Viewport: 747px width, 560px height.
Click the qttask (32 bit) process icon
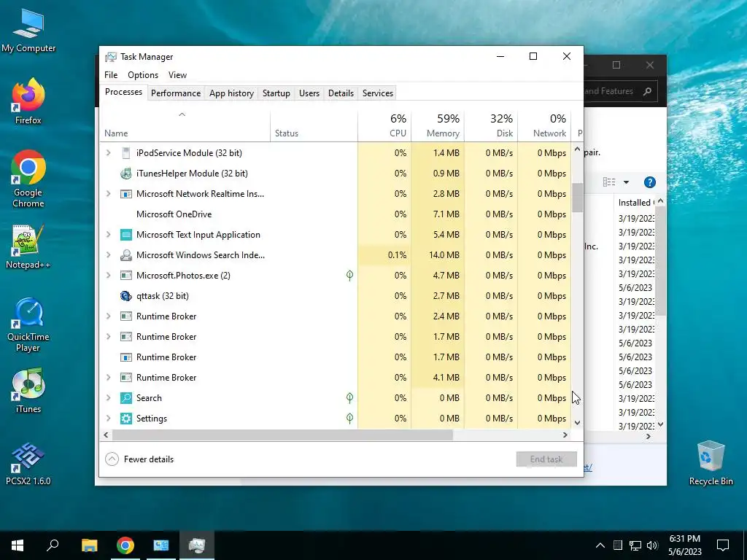[125, 296]
